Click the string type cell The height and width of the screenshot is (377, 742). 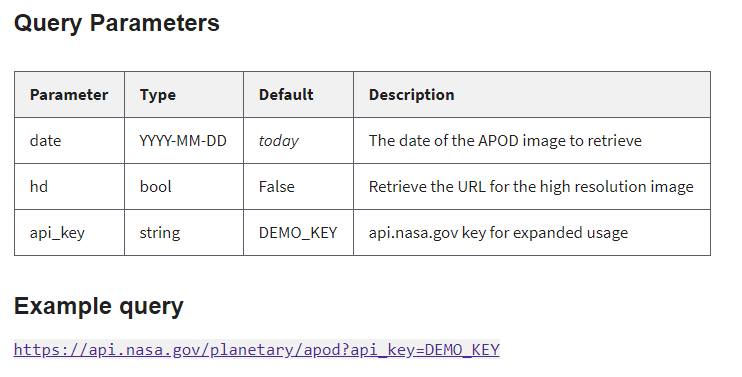(184, 233)
